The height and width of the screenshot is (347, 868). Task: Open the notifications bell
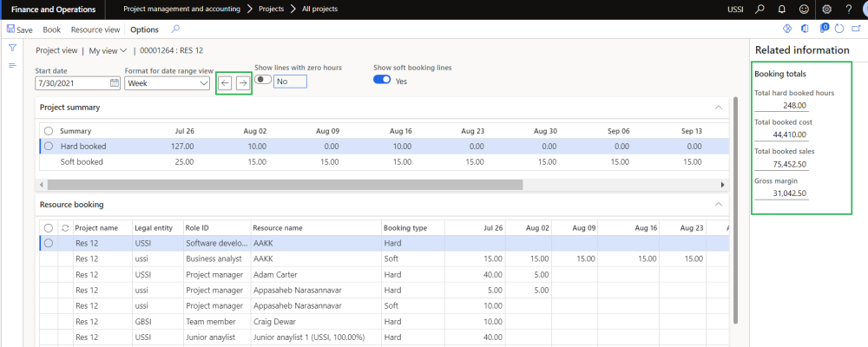(x=781, y=10)
